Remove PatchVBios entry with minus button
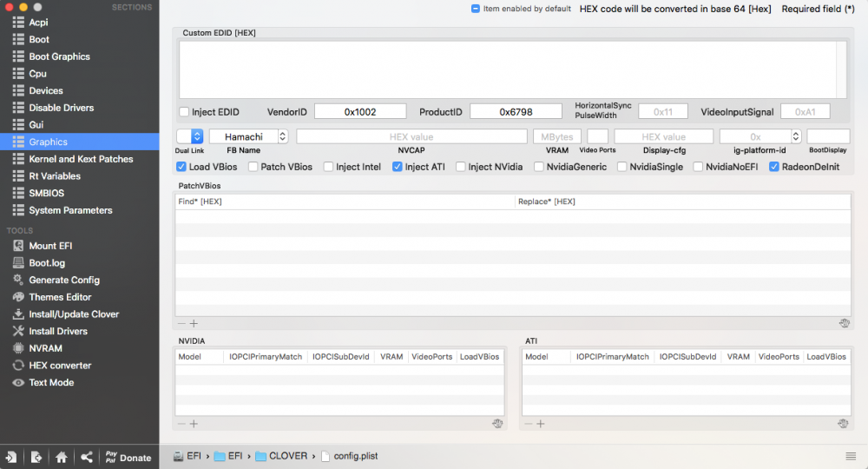The height and width of the screenshot is (469, 868). pyautogui.click(x=181, y=323)
